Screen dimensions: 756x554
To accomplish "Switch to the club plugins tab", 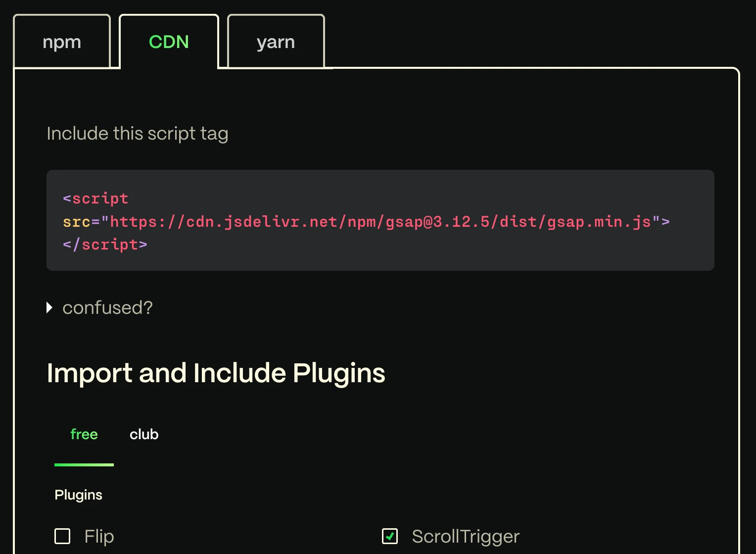I will point(144,435).
